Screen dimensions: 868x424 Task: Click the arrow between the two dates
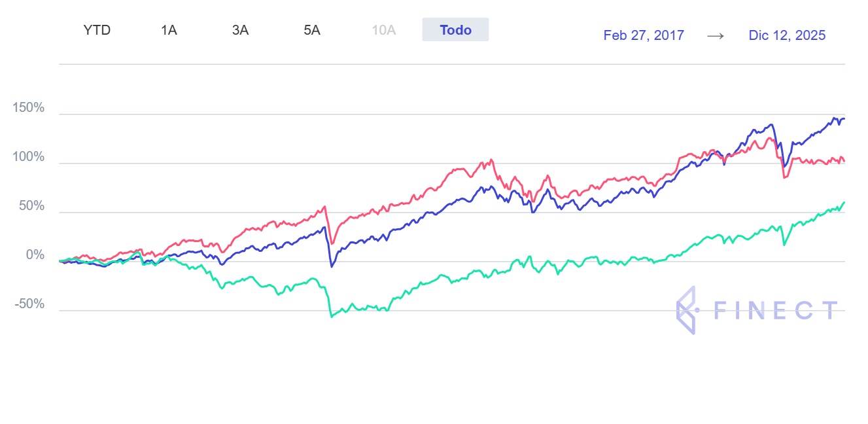716,35
